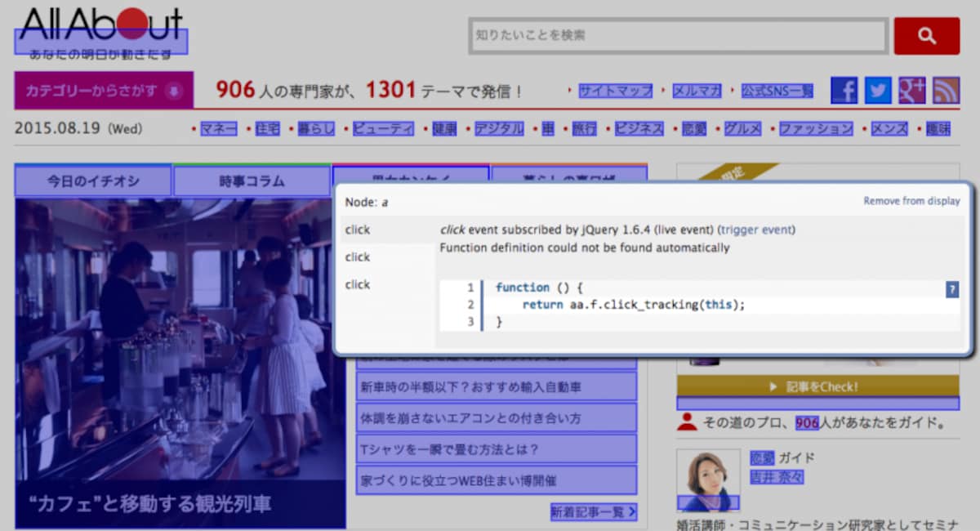This screenshot has width=980, height=531.
Task: Focus the 知りたいことを検索 search field
Action: tap(679, 36)
